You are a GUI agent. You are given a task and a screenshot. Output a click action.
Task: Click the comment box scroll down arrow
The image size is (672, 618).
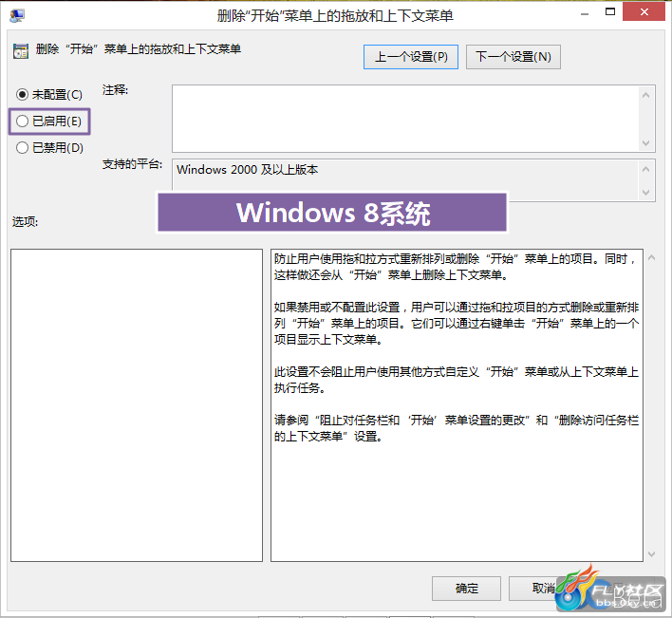pos(645,143)
